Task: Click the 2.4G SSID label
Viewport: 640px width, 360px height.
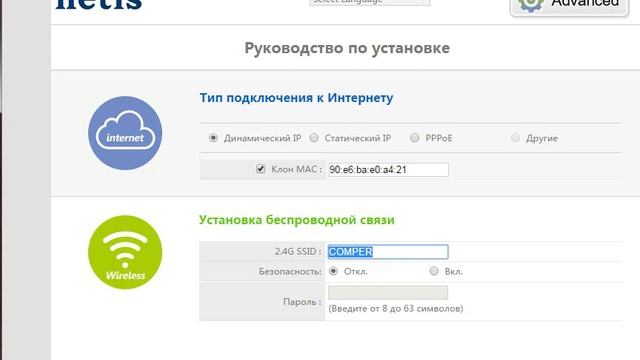Action: [298, 251]
